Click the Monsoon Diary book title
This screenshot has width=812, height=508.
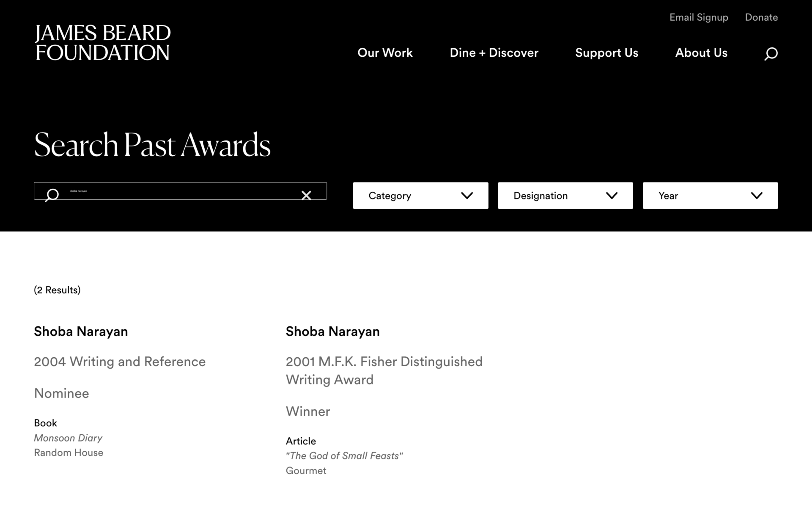click(x=68, y=438)
